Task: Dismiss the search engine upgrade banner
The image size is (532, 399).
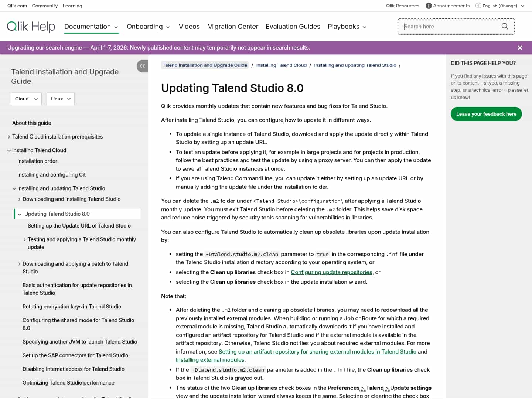Action: tap(520, 48)
